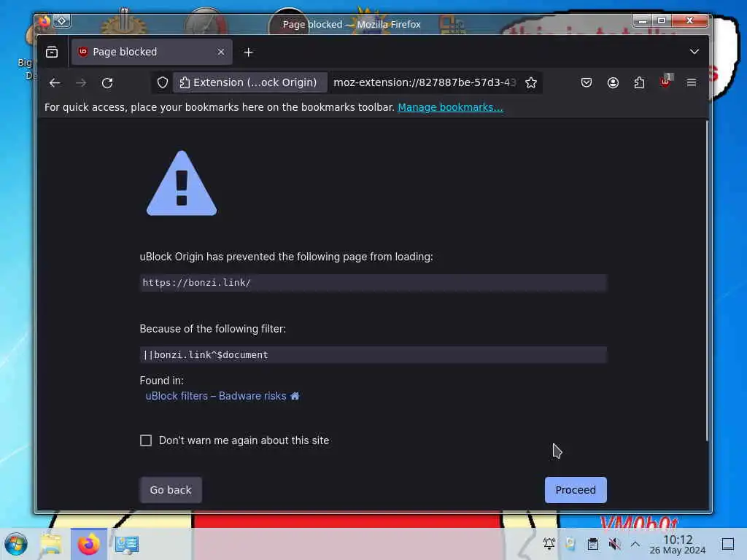Open the file manager in taskbar

click(51, 544)
